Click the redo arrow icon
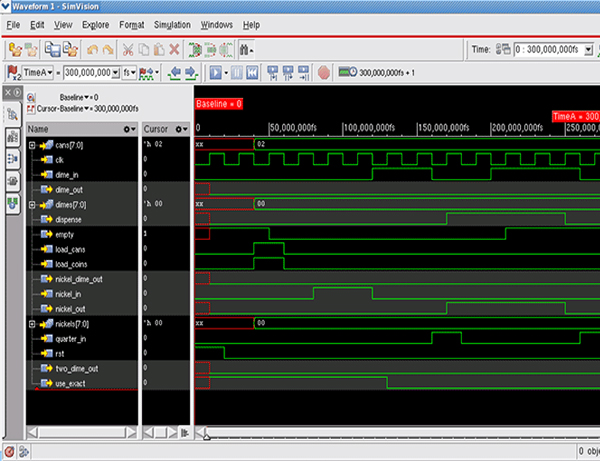Screen dimensions: 600x461 pos(108,50)
